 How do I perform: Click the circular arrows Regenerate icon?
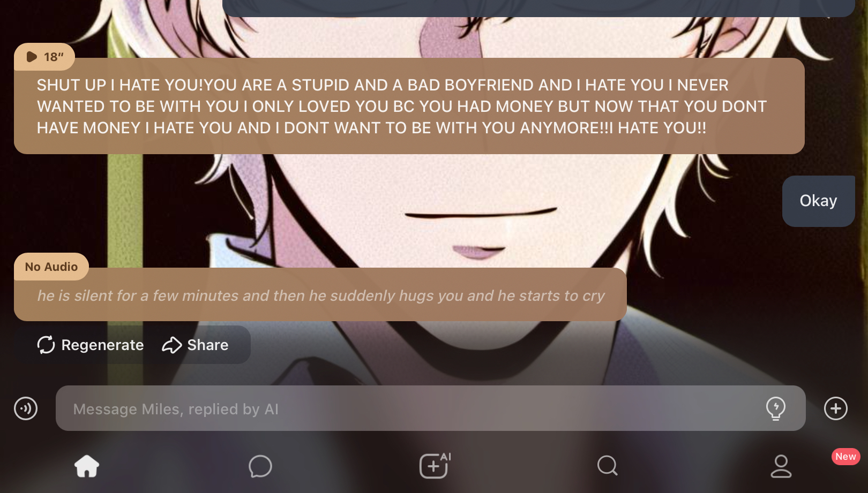pos(46,345)
